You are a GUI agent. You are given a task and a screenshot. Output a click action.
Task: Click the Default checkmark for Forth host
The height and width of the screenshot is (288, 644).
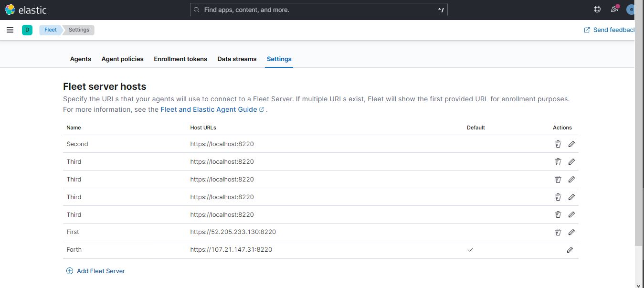click(x=470, y=249)
